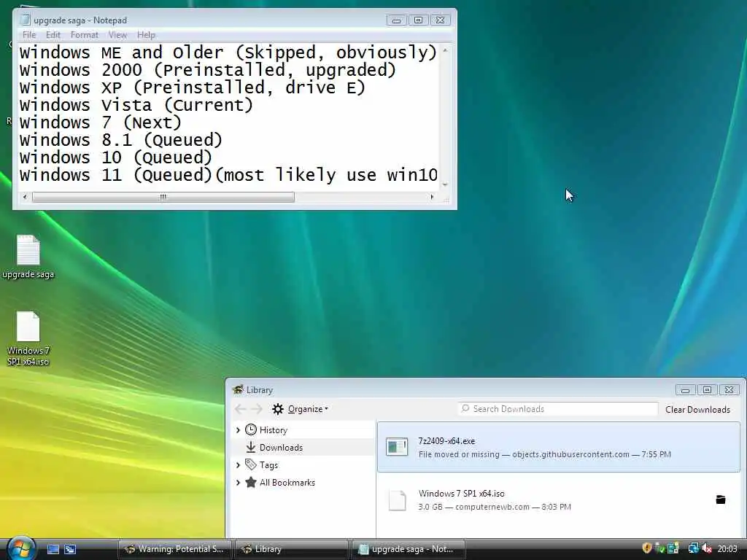This screenshot has width=747, height=560.
Task: Select Tags in the Library sidebar
Action: 268,464
